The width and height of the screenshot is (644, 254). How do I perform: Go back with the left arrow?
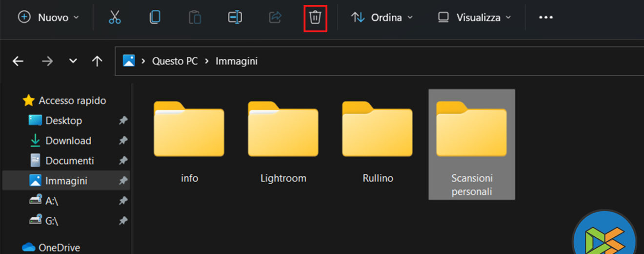(x=18, y=61)
